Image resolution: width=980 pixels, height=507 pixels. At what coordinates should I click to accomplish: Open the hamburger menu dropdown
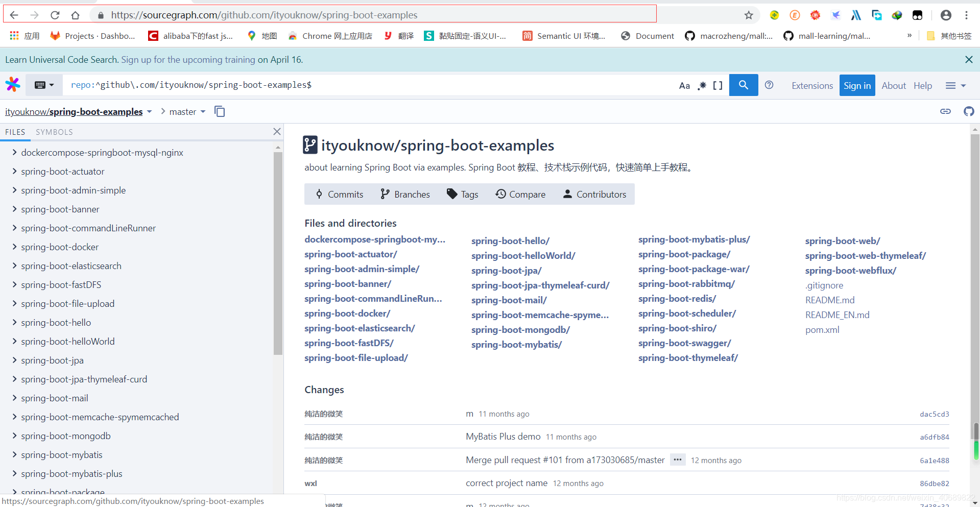point(955,86)
